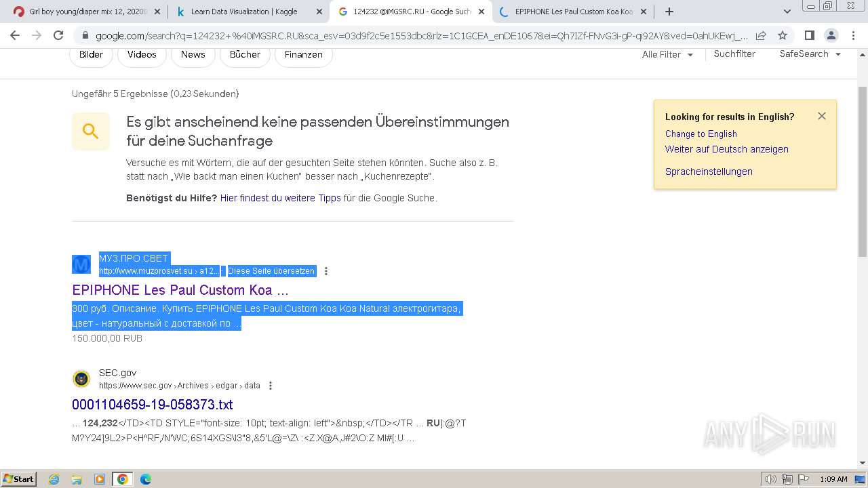This screenshot has height=488, width=868.
Task: Open the Suchfilter tools
Action: (734, 54)
